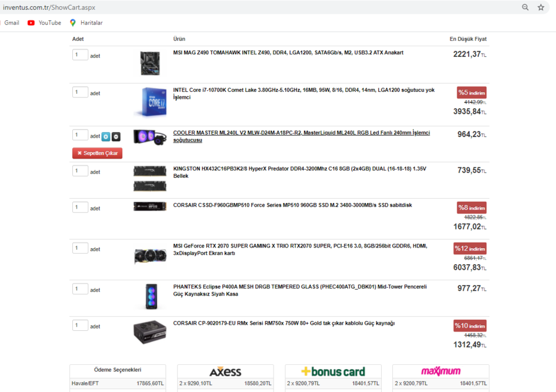Open MSI MAG Z490 TOMAHAWK product title
The image size is (556, 392).
click(289, 52)
